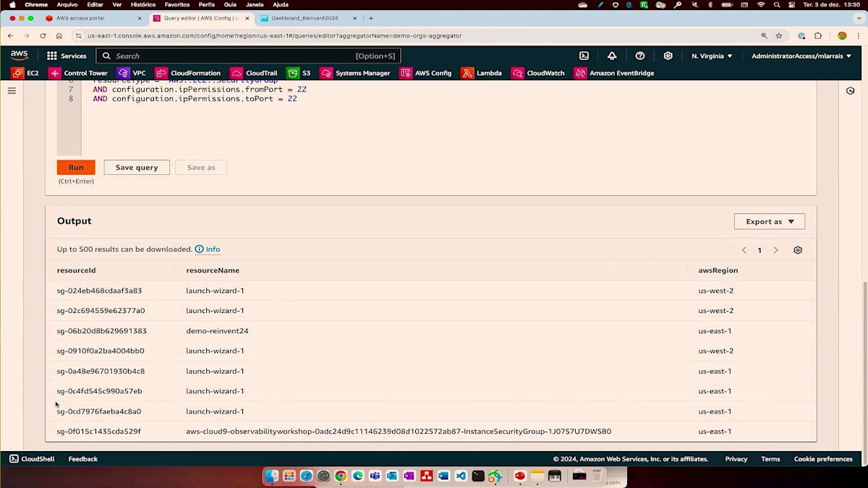
Task: Go to previous results page
Action: (744, 250)
